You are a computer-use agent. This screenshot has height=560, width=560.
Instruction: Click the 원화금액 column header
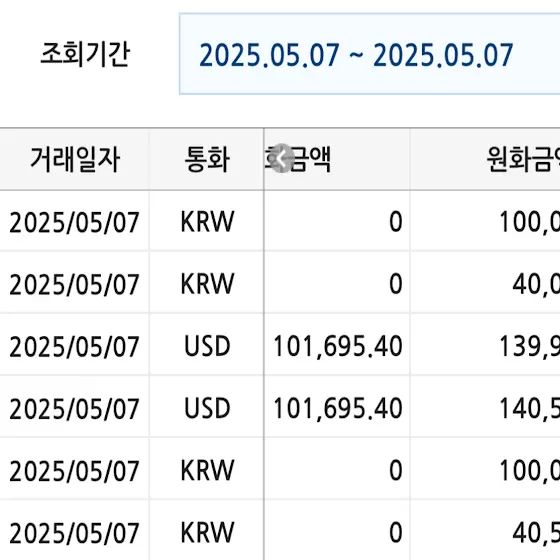pyautogui.click(x=485, y=159)
